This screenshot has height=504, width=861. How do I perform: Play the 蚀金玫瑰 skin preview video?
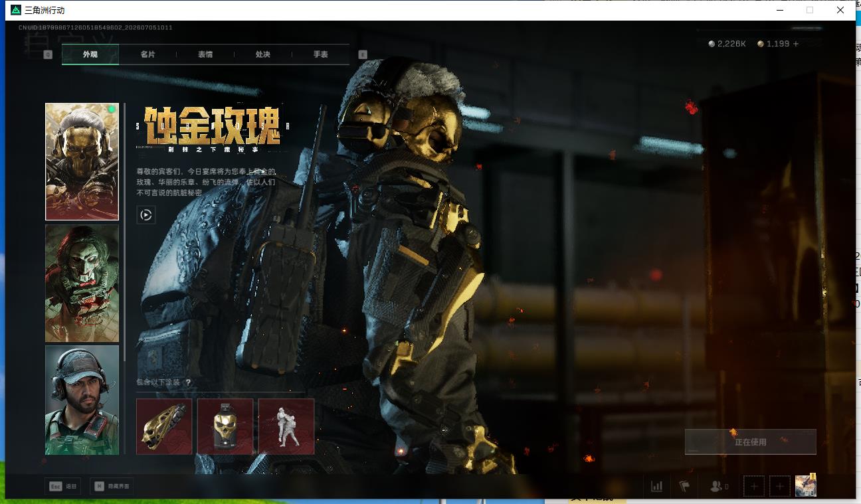[x=146, y=214]
